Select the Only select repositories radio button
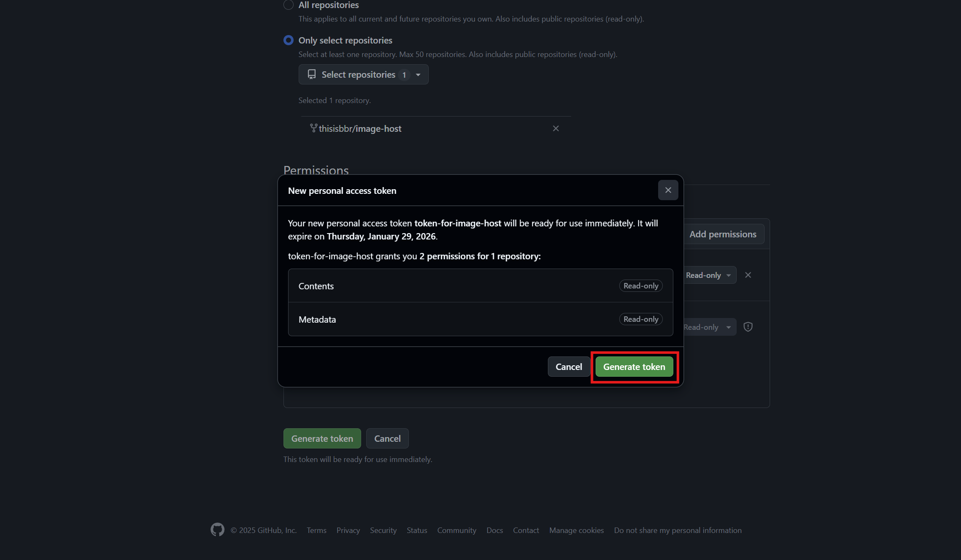This screenshot has width=961, height=560. [288, 40]
